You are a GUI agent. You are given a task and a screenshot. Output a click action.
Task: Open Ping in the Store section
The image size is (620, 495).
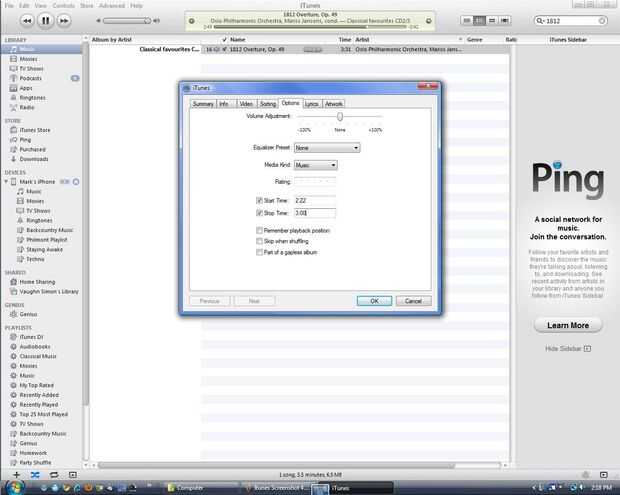coord(25,140)
